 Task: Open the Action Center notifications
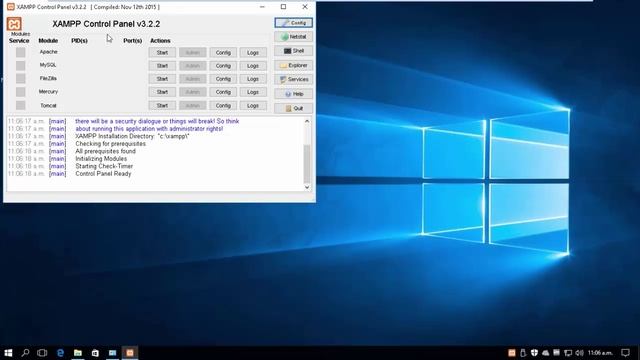[625, 353]
